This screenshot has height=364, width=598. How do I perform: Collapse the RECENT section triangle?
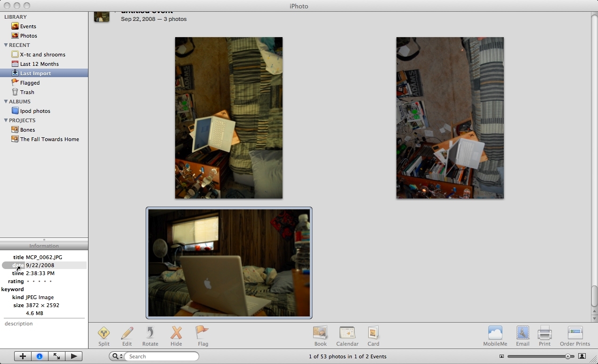(x=6, y=45)
